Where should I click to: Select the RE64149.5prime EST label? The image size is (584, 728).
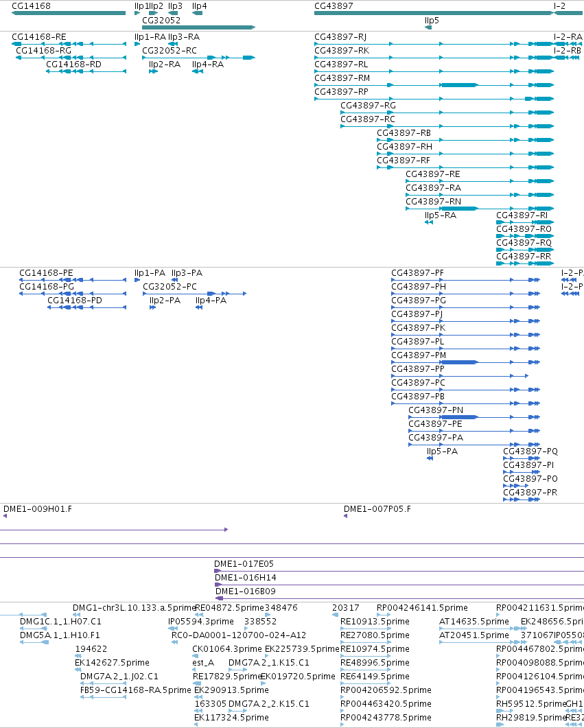(x=375, y=676)
